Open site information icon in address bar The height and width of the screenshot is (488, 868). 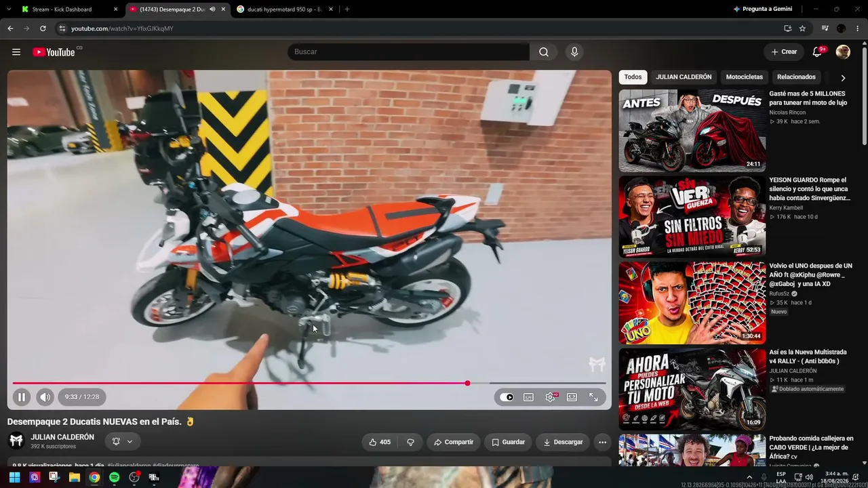[x=62, y=28]
